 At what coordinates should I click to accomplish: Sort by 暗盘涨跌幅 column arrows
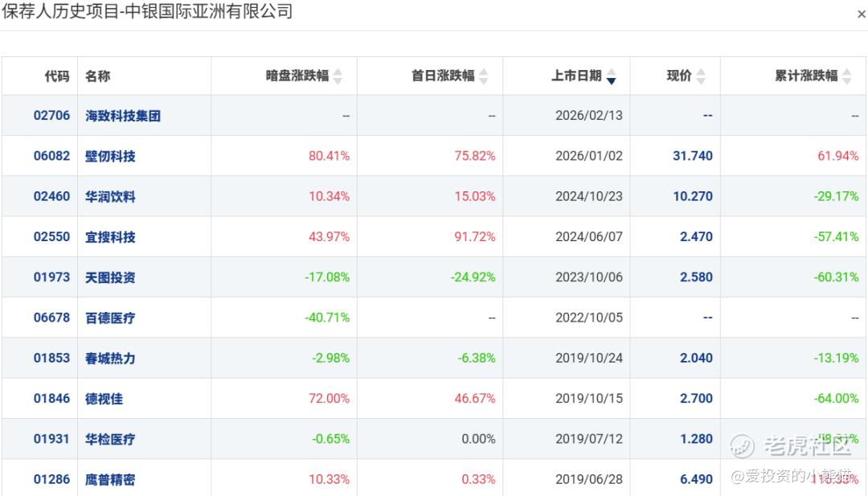(338, 76)
